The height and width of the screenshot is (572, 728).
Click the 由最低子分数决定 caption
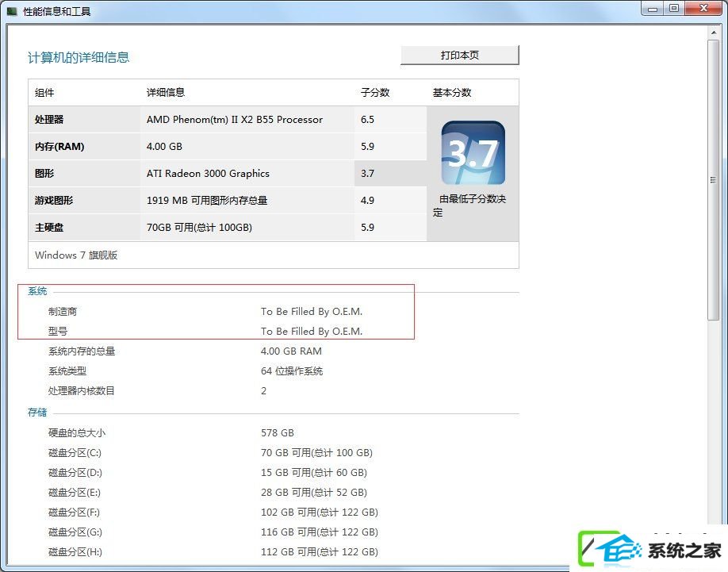click(x=469, y=205)
